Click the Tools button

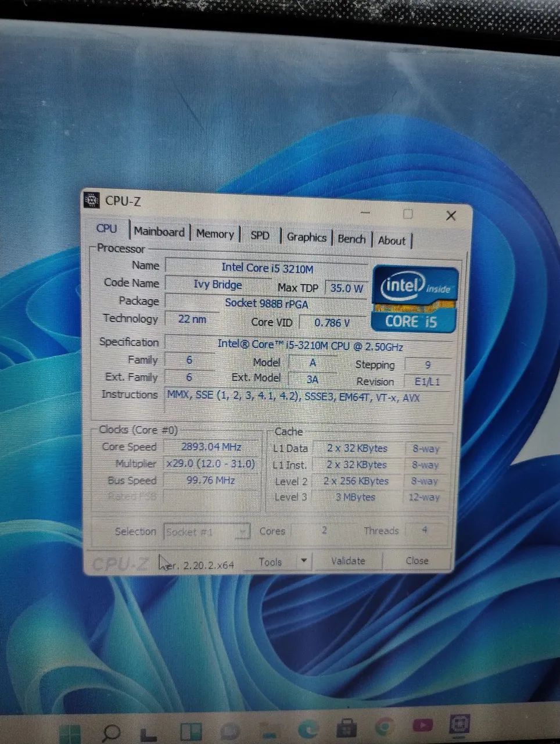pos(270,562)
